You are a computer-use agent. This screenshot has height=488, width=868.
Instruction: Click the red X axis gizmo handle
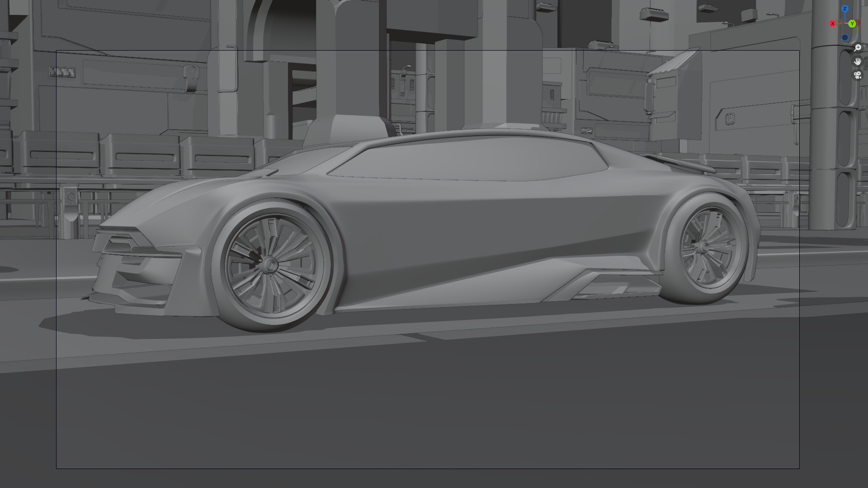(832, 23)
